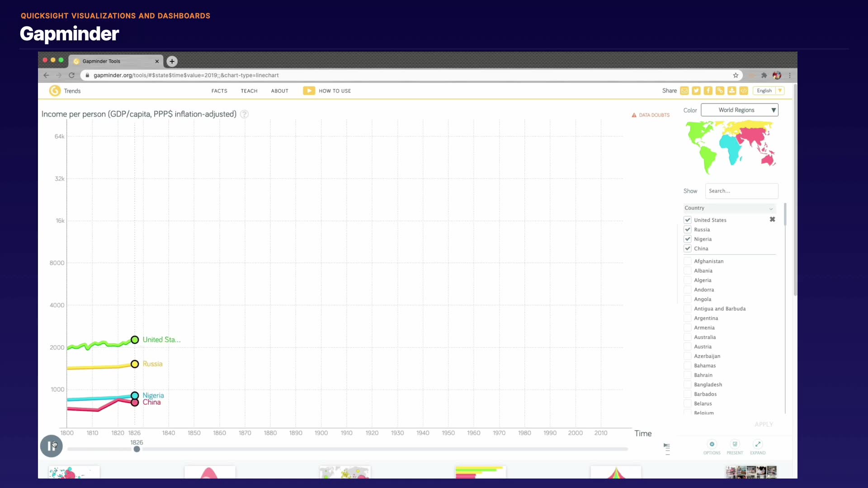Uncheck the Russia checkbox
The width and height of the screenshot is (868, 488).
pyautogui.click(x=688, y=230)
